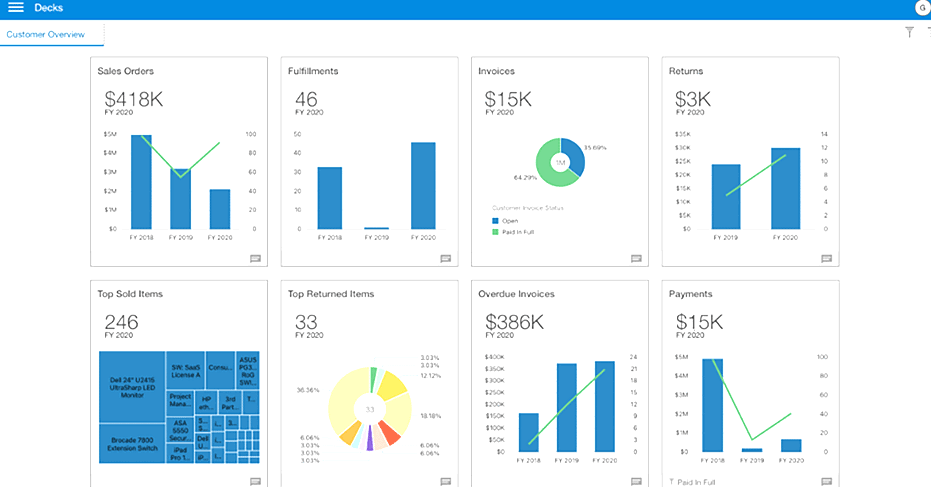Screen dimensions: 931x487
Task: Click the $15K Invoices value
Action: 508,99
